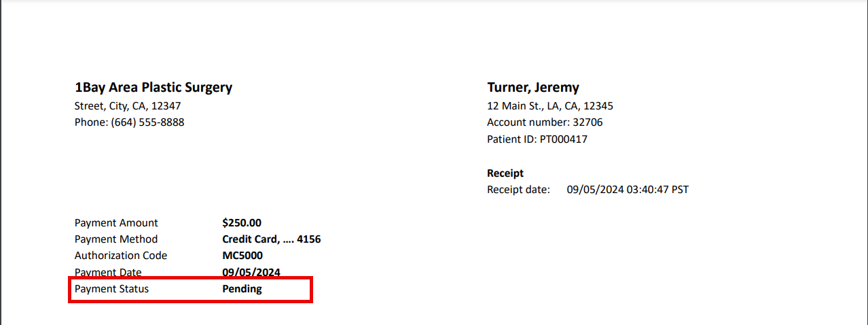The image size is (868, 325).
Task: Click the practice phone number (664) 555-8888
Action: click(129, 122)
